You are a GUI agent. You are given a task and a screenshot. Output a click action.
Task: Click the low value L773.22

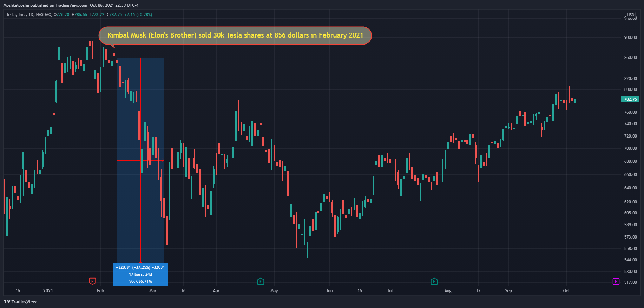[x=97, y=15]
